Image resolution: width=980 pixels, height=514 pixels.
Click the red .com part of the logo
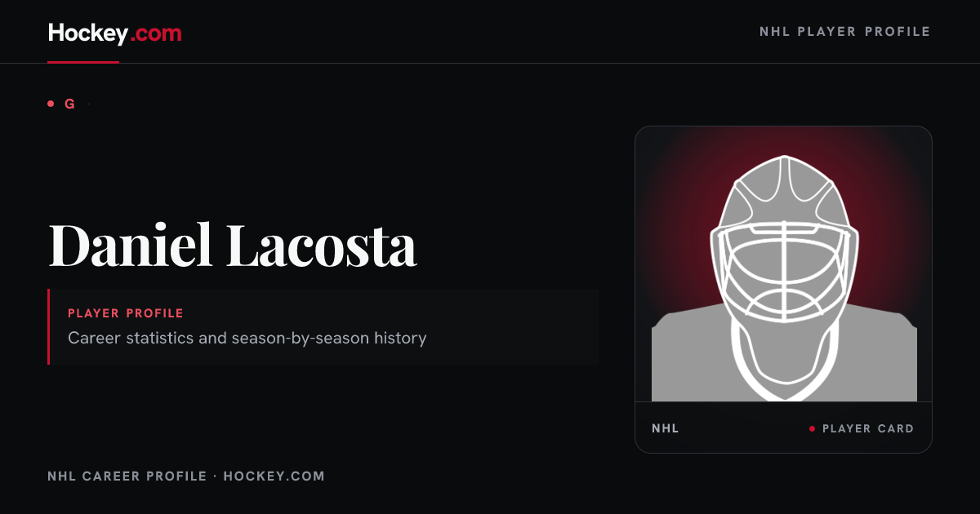(x=156, y=33)
